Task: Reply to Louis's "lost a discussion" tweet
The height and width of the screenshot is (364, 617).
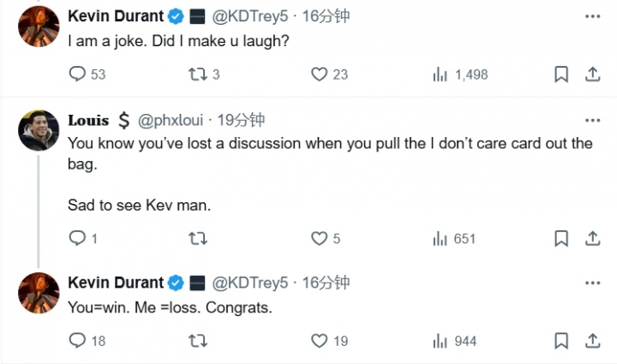Action: (x=77, y=239)
